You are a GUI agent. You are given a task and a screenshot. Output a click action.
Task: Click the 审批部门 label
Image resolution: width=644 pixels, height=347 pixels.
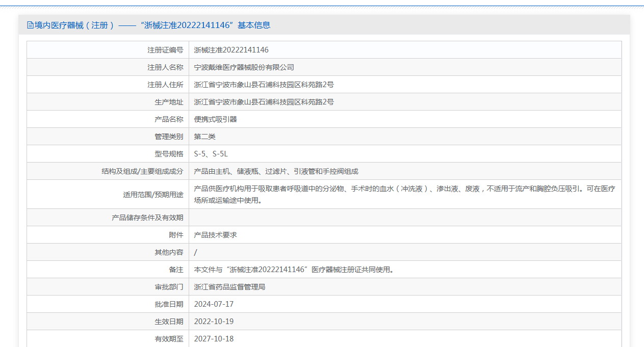(x=169, y=287)
